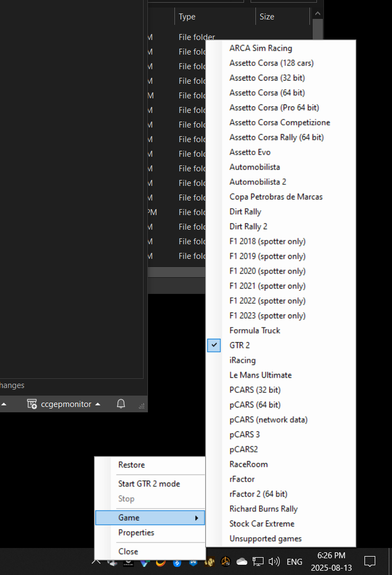The height and width of the screenshot is (575, 392).
Task: Select F1 2021 (spotter only)
Action: tap(281, 286)
